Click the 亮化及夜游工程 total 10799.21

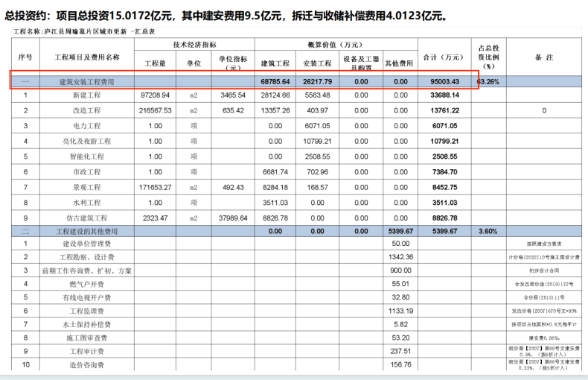point(444,141)
